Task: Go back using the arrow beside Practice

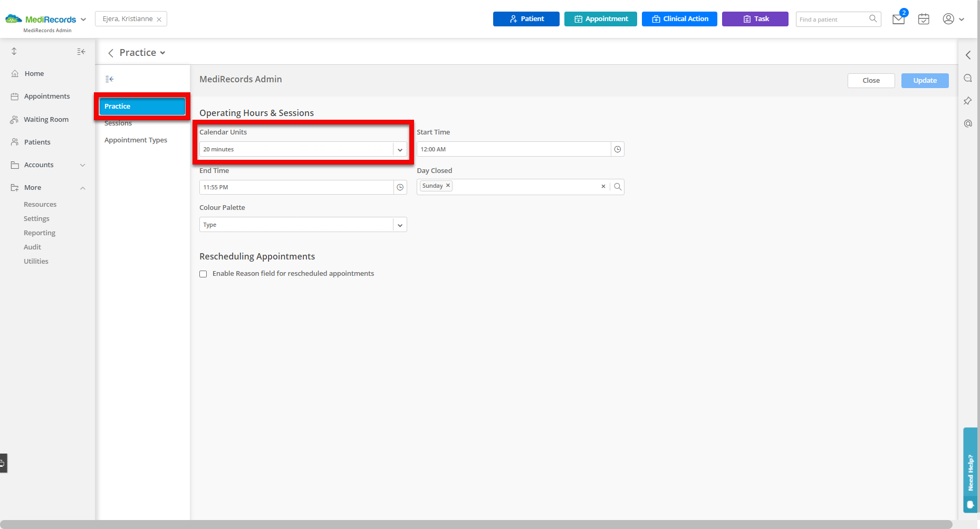Action: pos(111,53)
